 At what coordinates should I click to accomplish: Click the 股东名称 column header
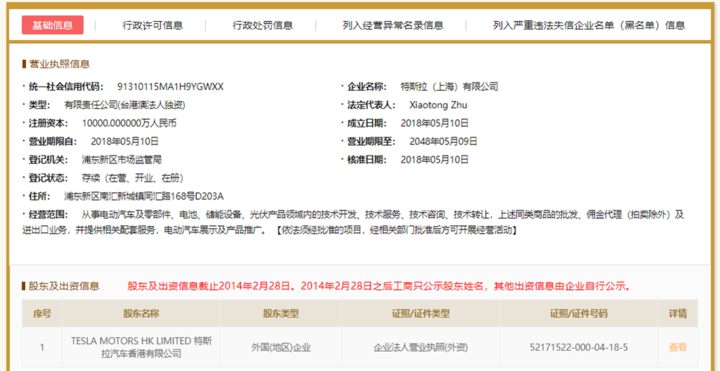141,314
